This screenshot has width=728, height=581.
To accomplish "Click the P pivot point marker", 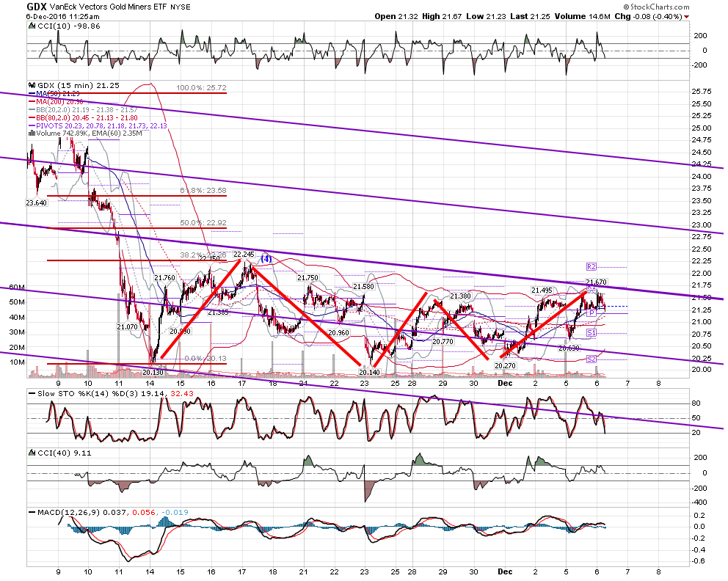I will pos(591,313).
